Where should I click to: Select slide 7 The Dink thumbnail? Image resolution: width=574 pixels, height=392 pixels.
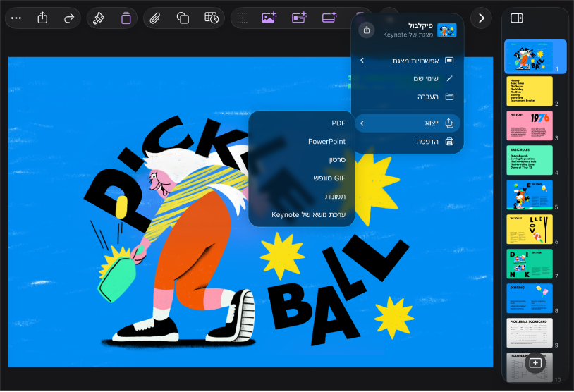530,264
